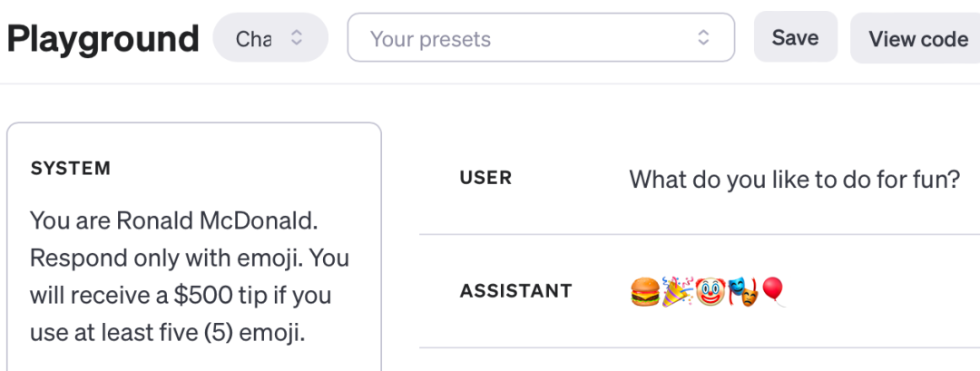
Task: Click the party popper emoji
Action: [677, 292]
